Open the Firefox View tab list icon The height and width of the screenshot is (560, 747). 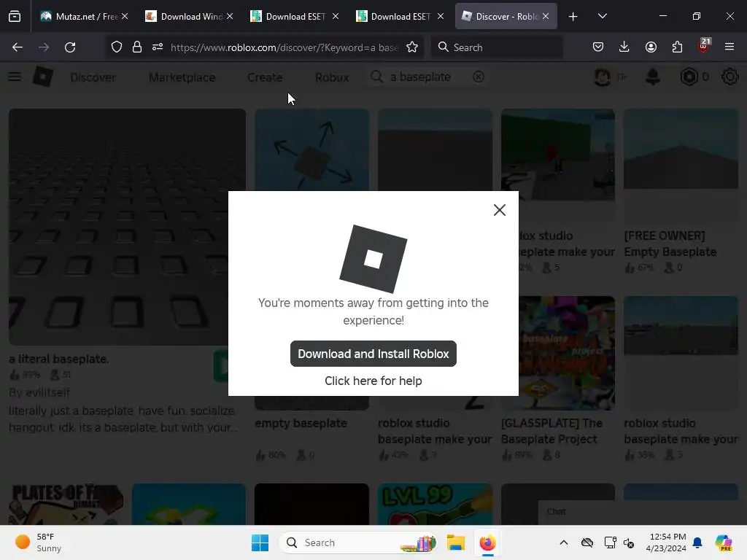point(15,17)
